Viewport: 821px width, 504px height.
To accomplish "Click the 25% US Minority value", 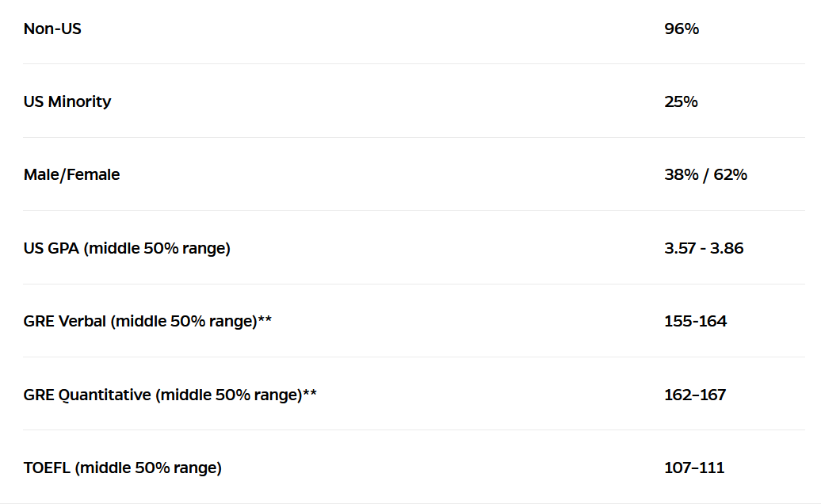I will point(681,101).
